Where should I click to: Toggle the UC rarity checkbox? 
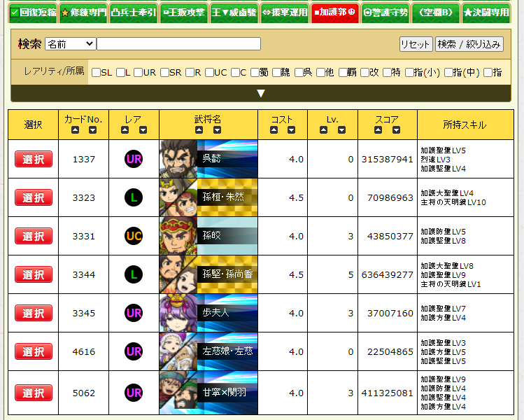tap(209, 73)
